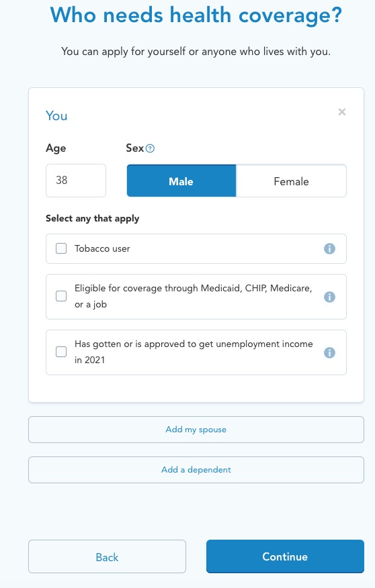Click the You section heading
This screenshot has height=588, width=375.
click(56, 115)
